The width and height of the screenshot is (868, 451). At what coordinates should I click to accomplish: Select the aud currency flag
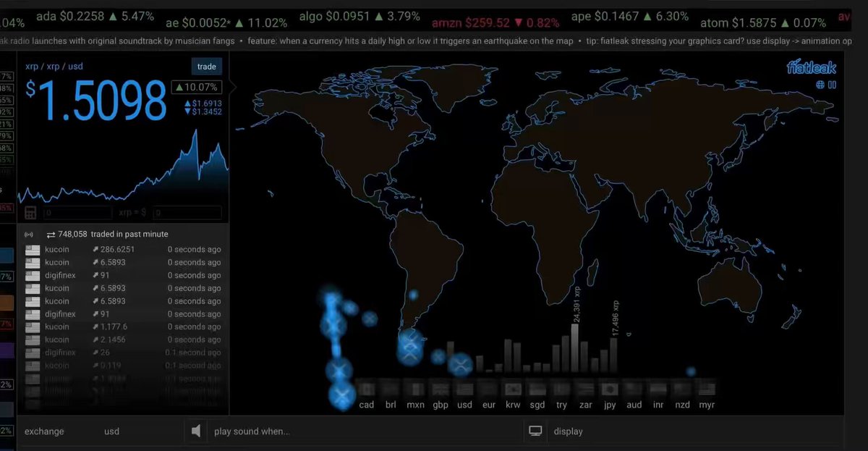click(634, 389)
